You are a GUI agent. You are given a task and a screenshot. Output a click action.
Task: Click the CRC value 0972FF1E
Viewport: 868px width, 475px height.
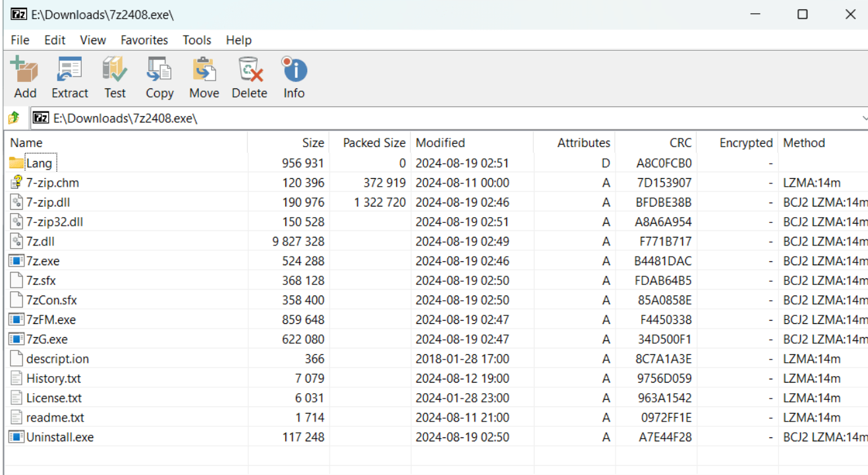click(666, 418)
